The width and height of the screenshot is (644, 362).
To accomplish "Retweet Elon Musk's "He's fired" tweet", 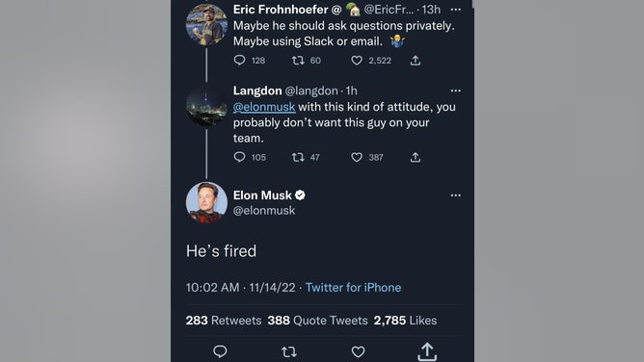I will pyautogui.click(x=289, y=351).
